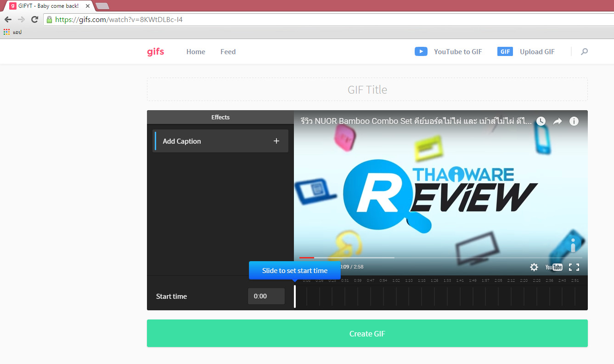This screenshot has height=364, width=614.
Task: Open video settings gear icon
Action: [534, 267]
